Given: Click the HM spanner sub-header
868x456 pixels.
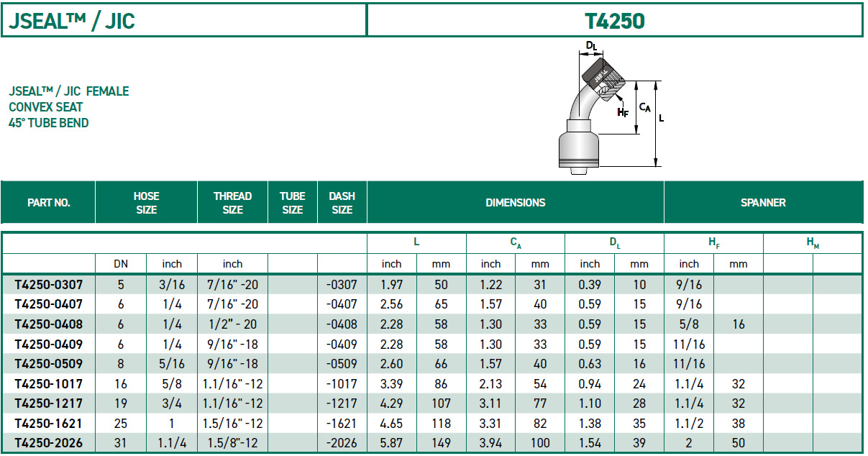Looking at the screenshot, I should [x=813, y=243].
